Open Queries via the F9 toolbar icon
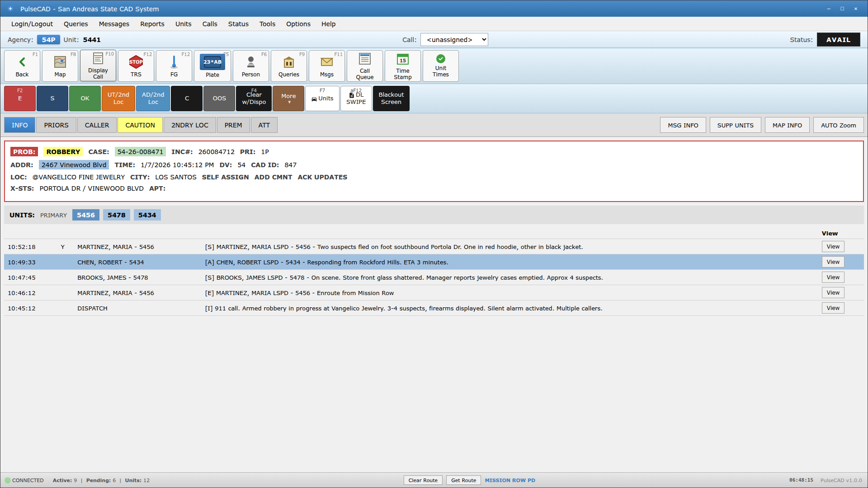This screenshot has height=488, width=868. pos(288,66)
